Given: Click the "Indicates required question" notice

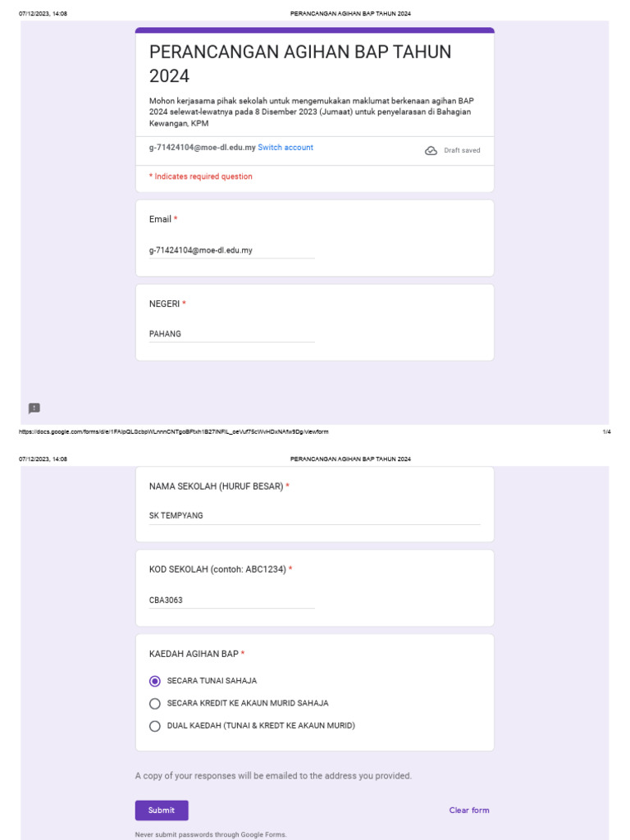Looking at the screenshot, I should coord(201,176).
